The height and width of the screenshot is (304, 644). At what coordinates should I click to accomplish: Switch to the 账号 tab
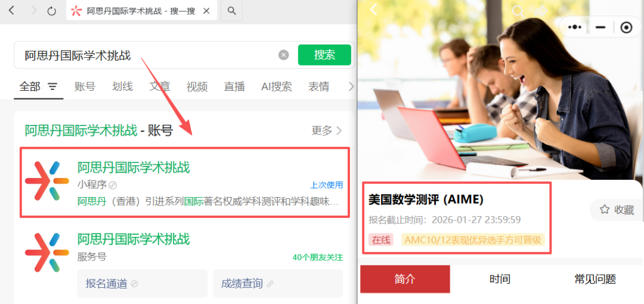pos(85,87)
